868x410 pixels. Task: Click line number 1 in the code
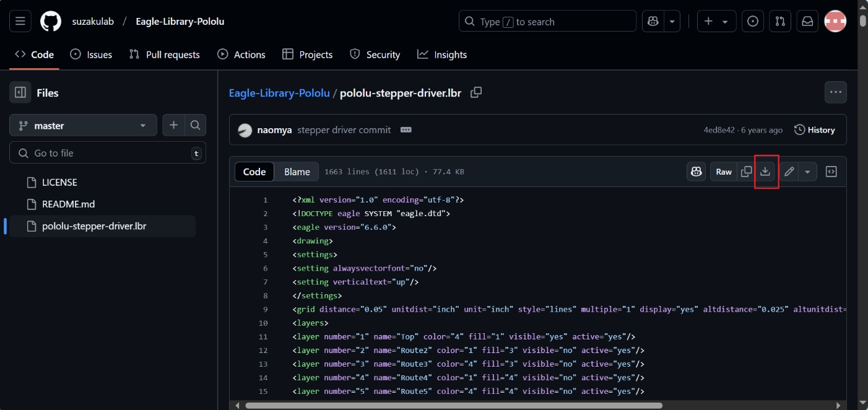(265, 200)
